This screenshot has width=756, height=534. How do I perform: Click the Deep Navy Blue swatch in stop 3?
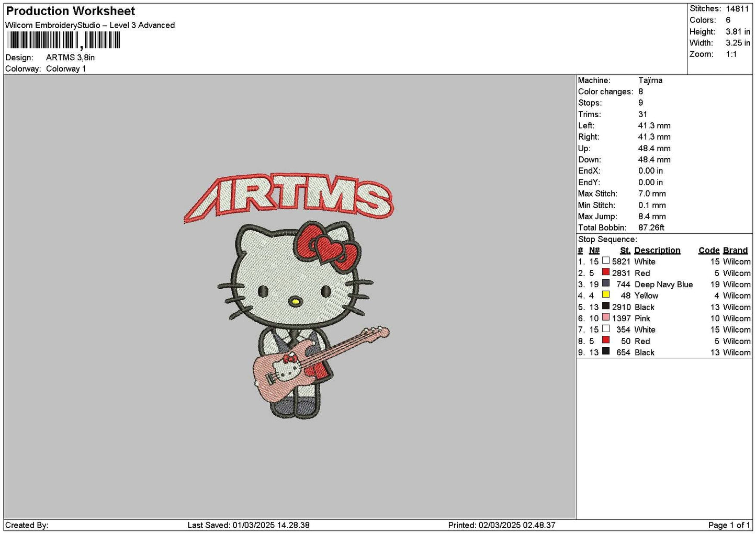(x=606, y=283)
